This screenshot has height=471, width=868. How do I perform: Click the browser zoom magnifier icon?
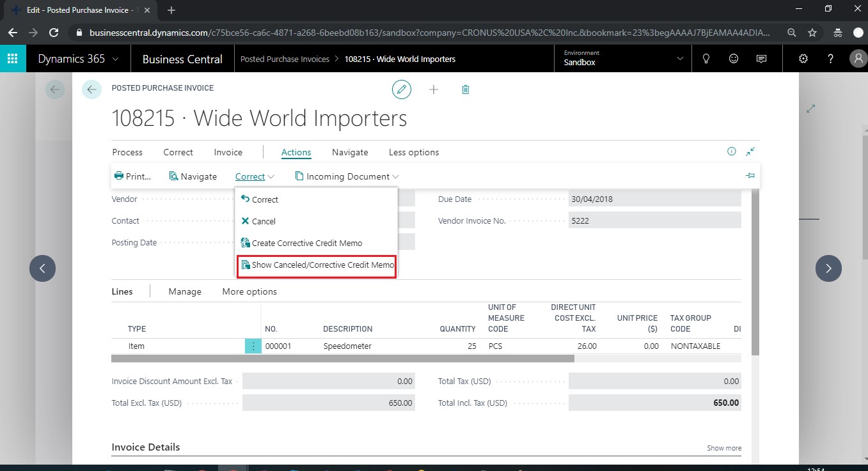(x=792, y=33)
